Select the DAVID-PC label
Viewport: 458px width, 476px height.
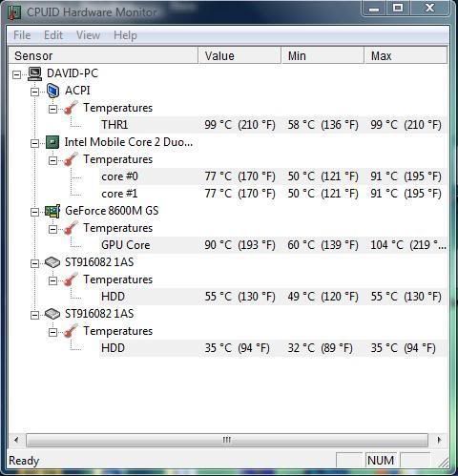(73, 73)
